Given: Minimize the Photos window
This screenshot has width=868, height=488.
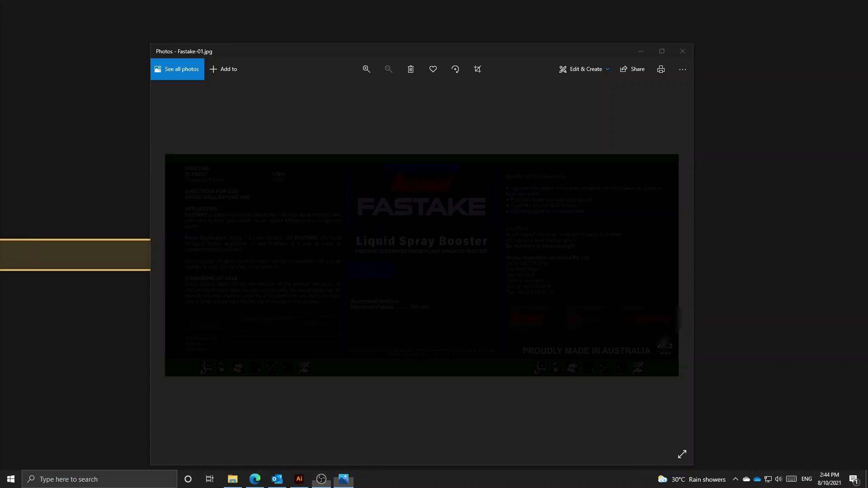Looking at the screenshot, I should [x=641, y=51].
